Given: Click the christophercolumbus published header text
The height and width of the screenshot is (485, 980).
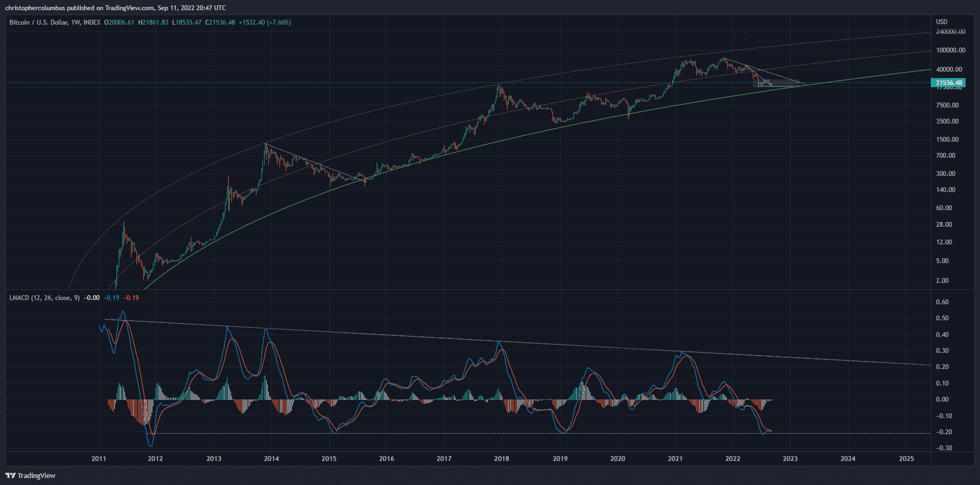Looking at the screenshot, I should (x=115, y=8).
